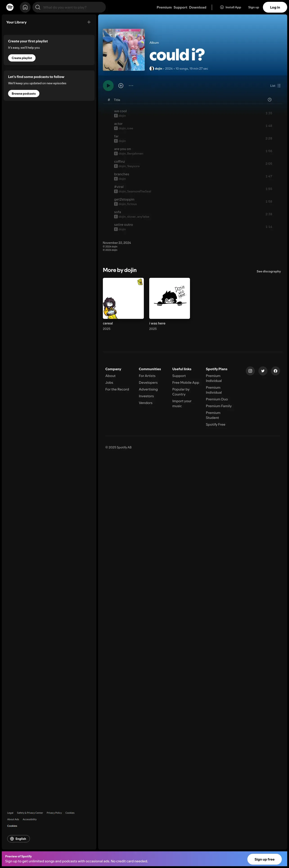Open Premium Student plan link

point(213,415)
